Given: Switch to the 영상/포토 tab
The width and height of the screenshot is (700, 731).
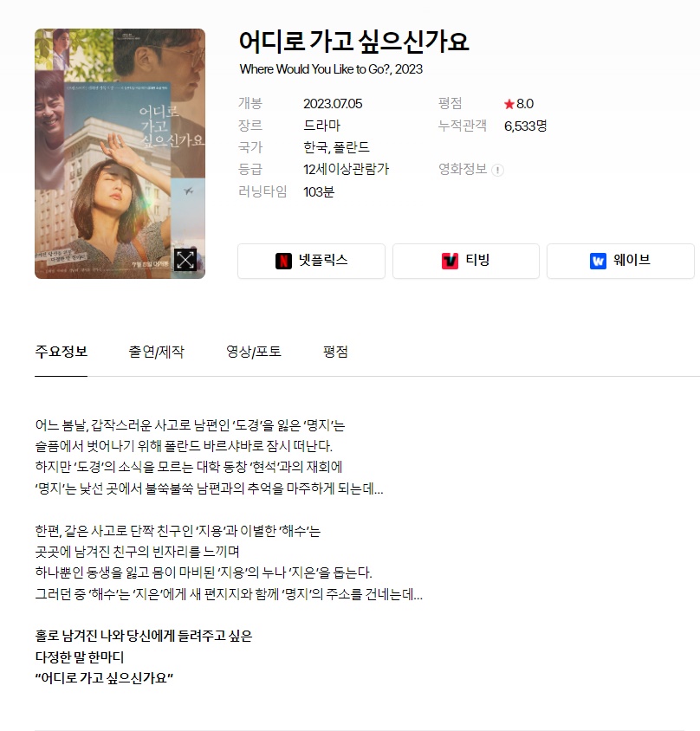Looking at the screenshot, I should pyautogui.click(x=253, y=352).
